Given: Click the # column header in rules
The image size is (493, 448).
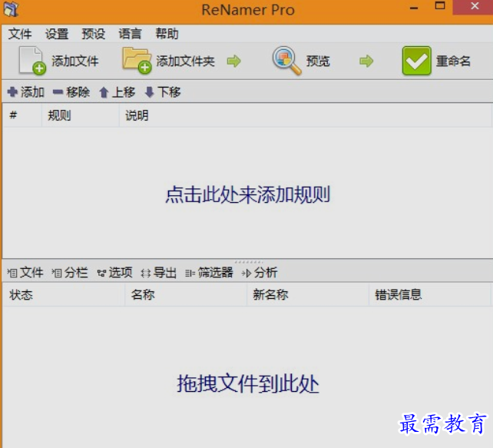Looking at the screenshot, I should [22, 115].
